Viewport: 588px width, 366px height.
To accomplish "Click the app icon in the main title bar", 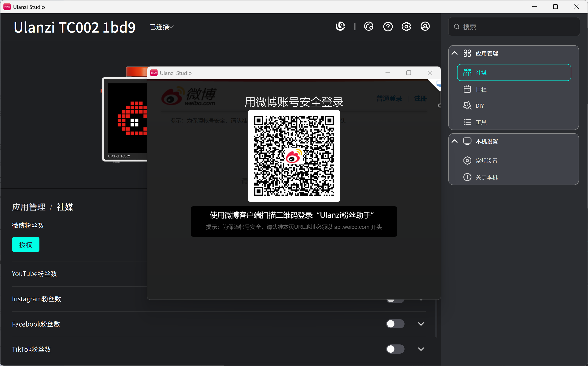I will pyautogui.click(x=7, y=7).
